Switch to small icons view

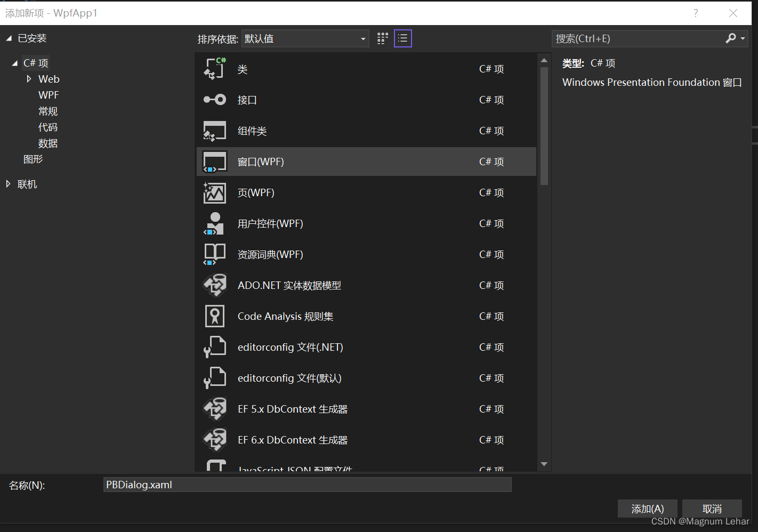(x=382, y=38)
